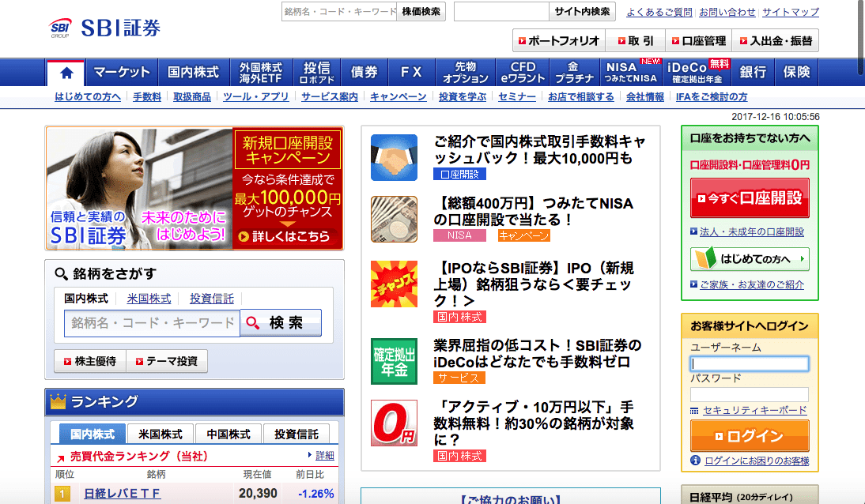
Task: Click 詳しくはこちら on campaign banner
Action: click(x=286, y=236)
